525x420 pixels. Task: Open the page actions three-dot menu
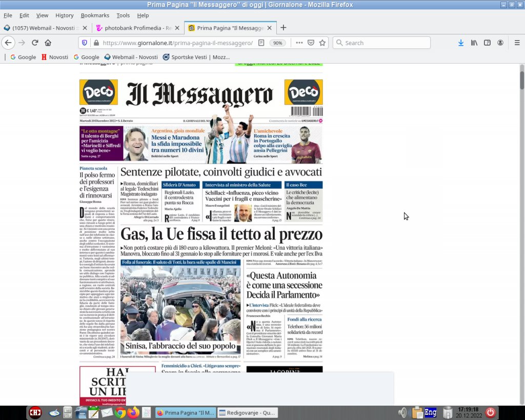click(299, 43)
